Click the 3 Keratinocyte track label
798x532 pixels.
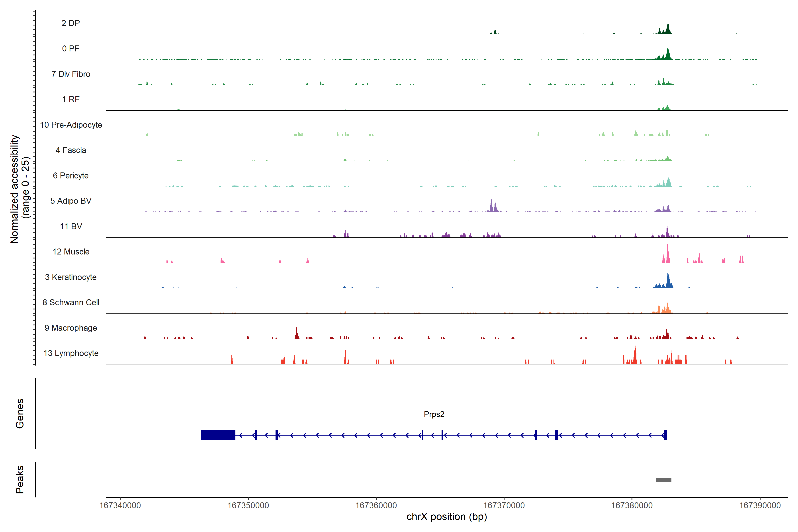(x=70, y=277)
